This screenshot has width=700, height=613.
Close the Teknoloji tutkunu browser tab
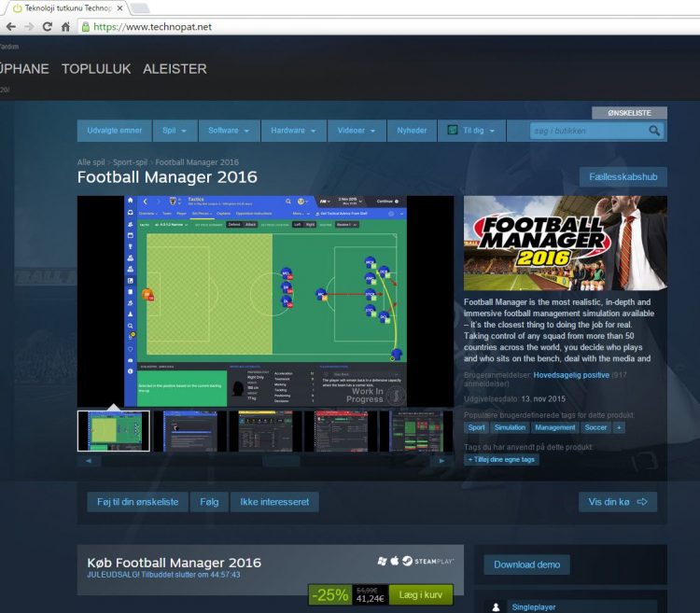tap(119, 8)
